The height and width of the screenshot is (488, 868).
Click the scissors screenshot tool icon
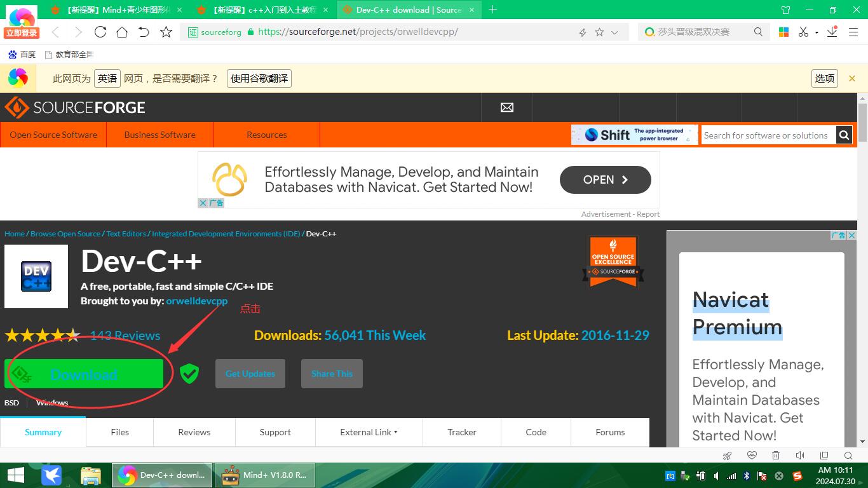[804, 32]
